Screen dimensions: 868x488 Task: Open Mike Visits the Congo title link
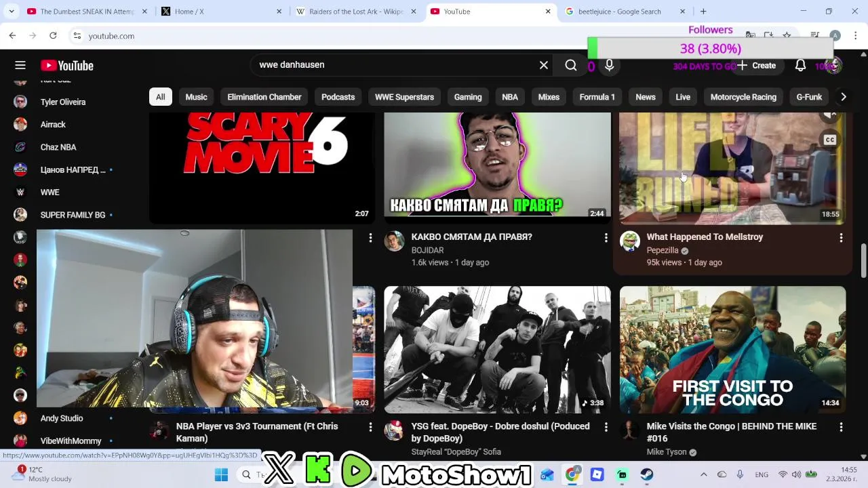(732, 432)
